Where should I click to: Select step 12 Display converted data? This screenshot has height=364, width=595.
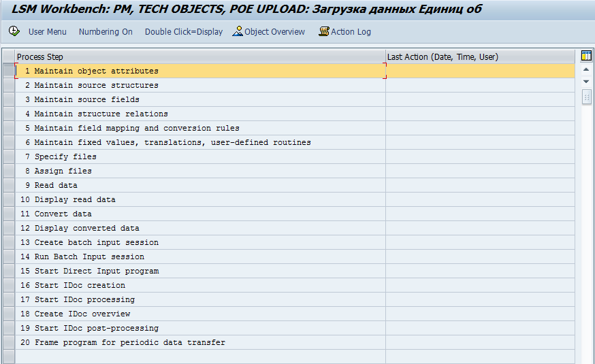click(x=200, y=228)
